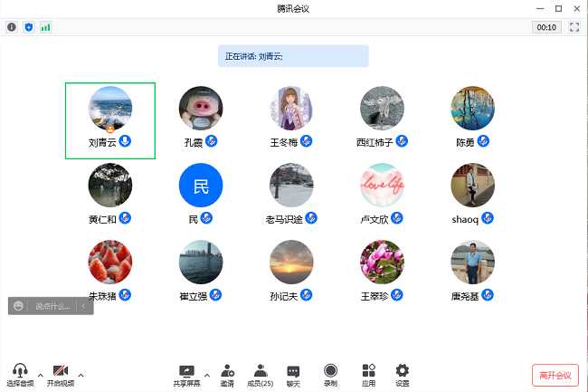The width and height of the screenshot is (588, 392).
Task: Enter full screen mode
Action: [574, 27]
